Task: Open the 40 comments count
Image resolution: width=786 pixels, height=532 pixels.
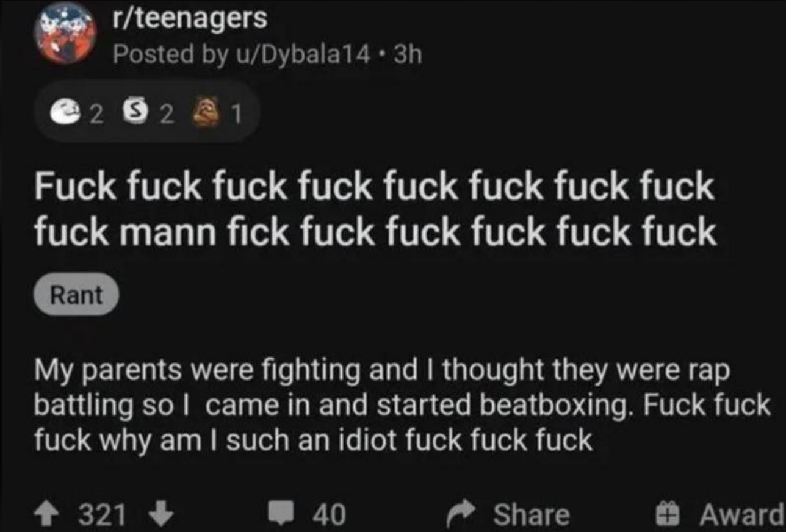Action: point(330,514)
